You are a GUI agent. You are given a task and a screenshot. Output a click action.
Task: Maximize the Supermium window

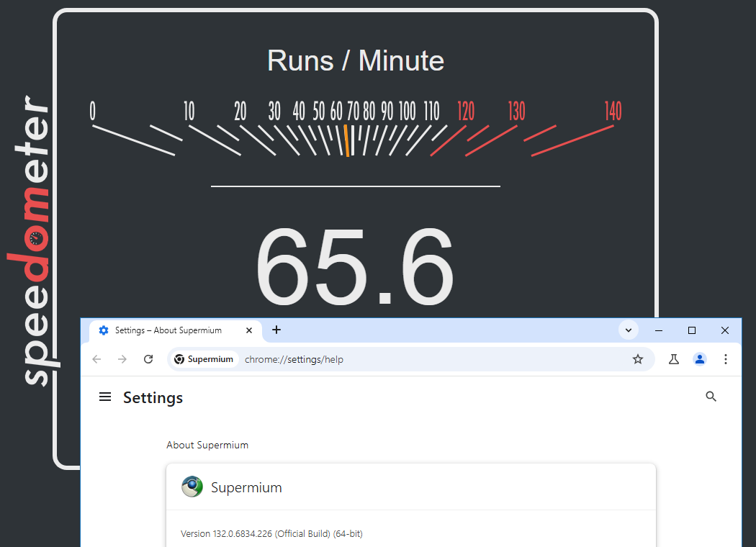pyautogui.click(x=692, y=330)
